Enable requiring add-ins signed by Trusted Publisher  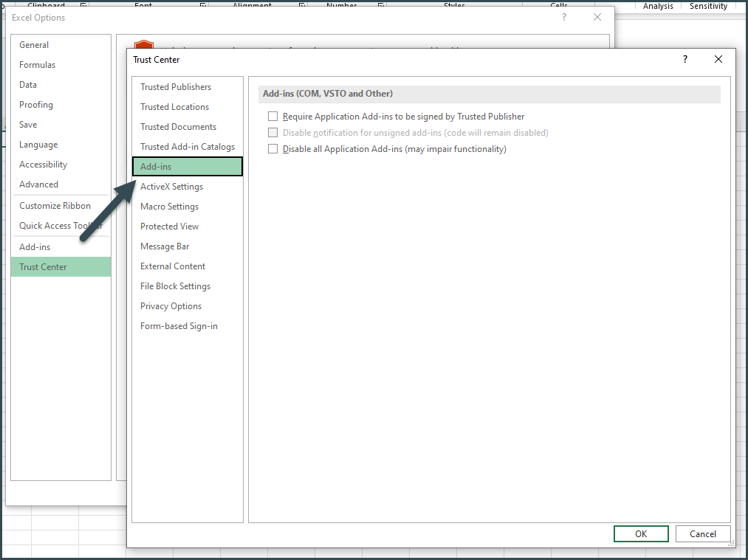click(x=272, y=116)
